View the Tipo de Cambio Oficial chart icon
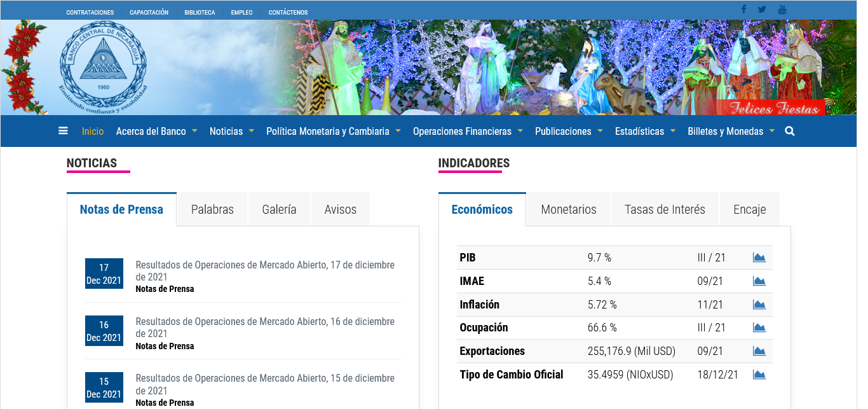 [759, 375]
